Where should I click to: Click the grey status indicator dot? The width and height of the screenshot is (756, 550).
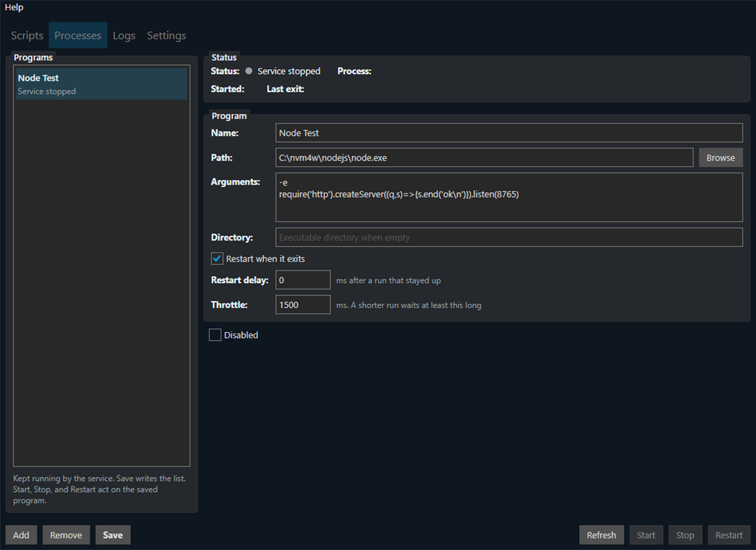click(x=249, y=71)
